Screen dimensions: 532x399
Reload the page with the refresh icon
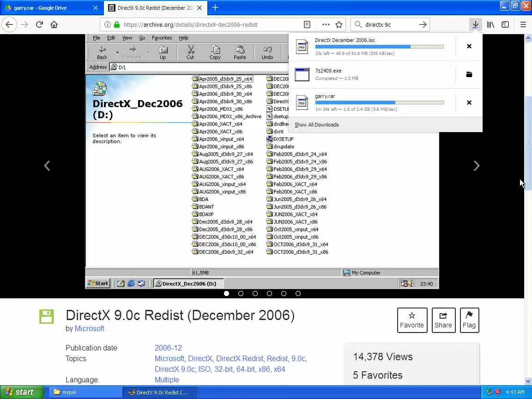(x=39, y=24)
